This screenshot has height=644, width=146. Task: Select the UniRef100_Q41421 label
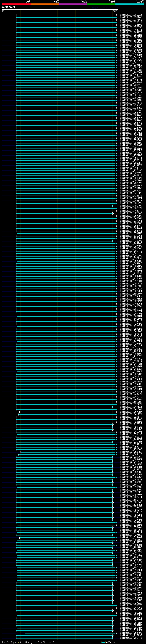point(131,63)
